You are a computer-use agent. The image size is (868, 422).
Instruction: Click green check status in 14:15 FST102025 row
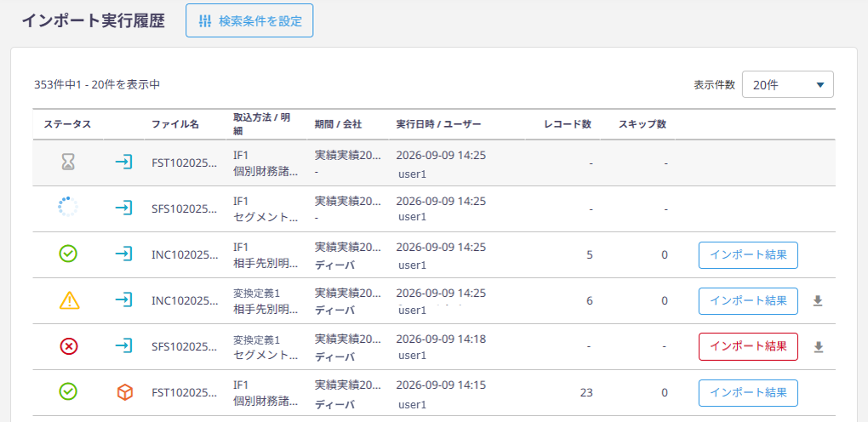click(68, 392)
